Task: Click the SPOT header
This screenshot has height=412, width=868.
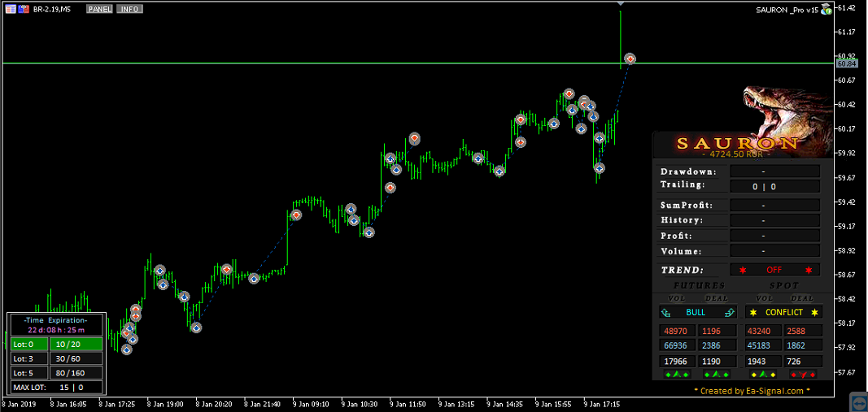Action: 784,285
